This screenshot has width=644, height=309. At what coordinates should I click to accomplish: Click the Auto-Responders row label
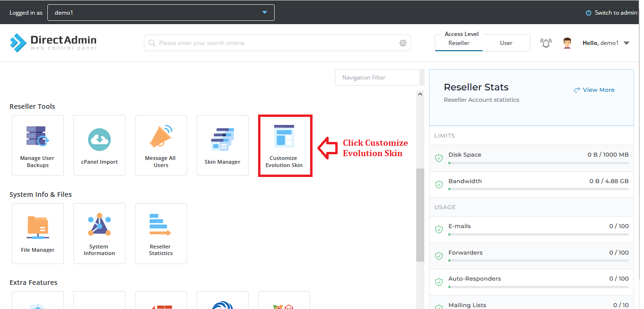474,279
